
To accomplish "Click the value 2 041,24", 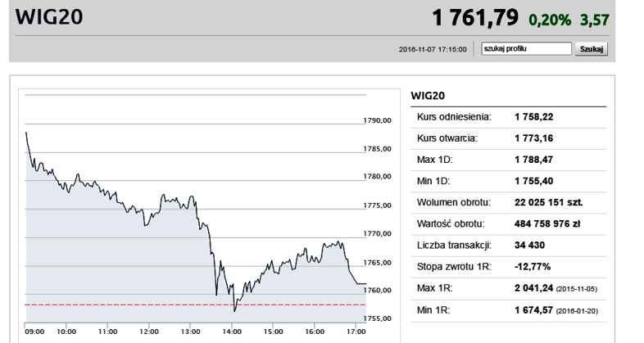I will click(533, 288).
